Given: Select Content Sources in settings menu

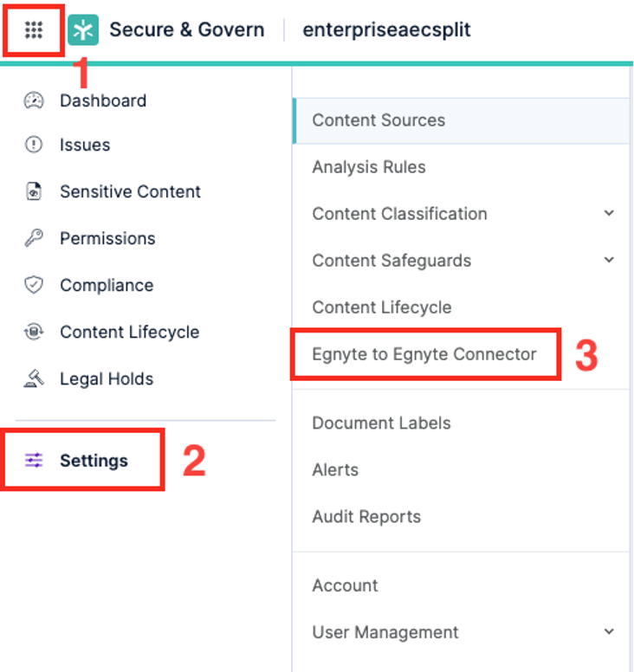Looking at the screenshot, I should [378, 120].
